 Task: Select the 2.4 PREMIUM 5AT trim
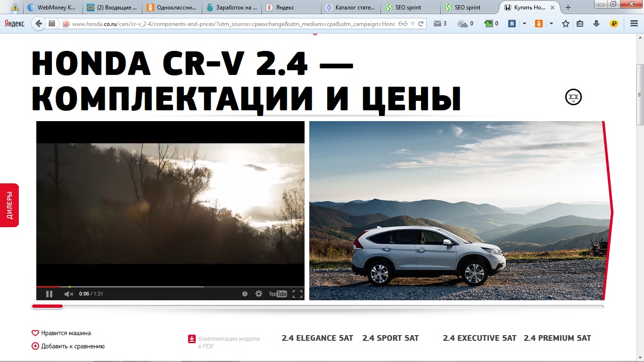557,338
